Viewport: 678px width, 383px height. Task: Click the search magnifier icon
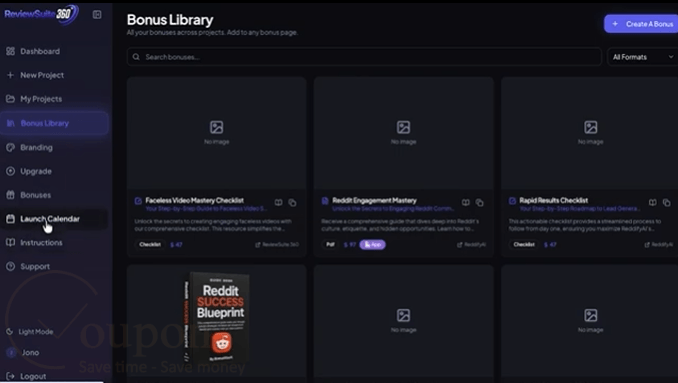[x=136, y=57]
